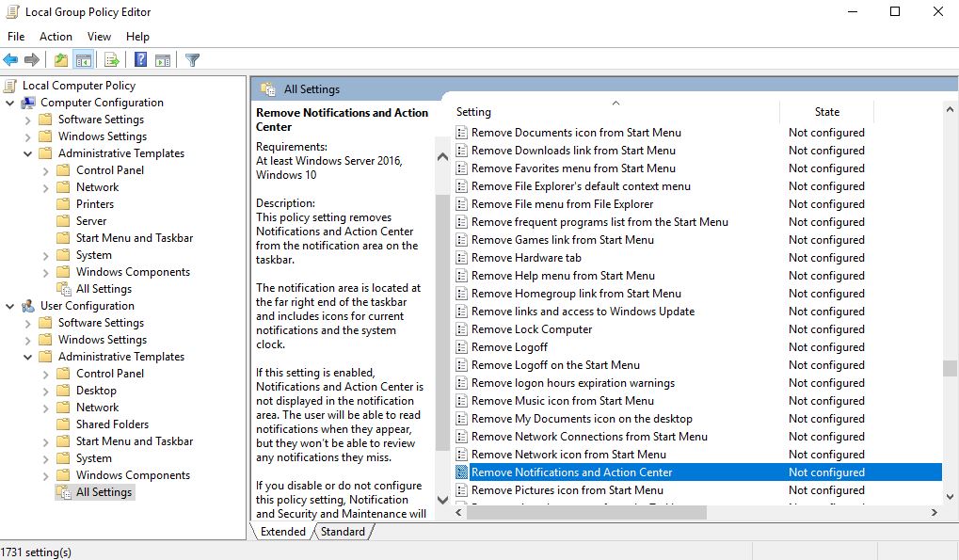The width and height of the screenshot is (959, 560).
Task: Click the Forward arrow in the toolbar
Action: point(32,60)
